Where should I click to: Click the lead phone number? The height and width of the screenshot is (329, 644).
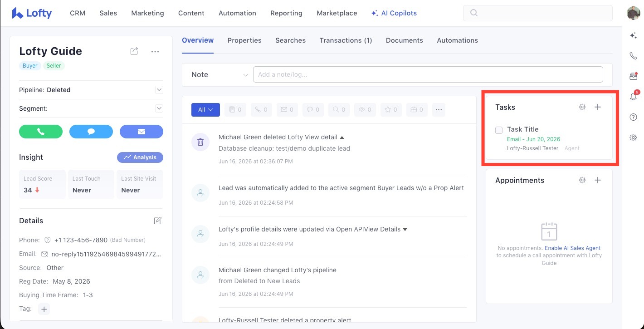[x=81, y=240]
